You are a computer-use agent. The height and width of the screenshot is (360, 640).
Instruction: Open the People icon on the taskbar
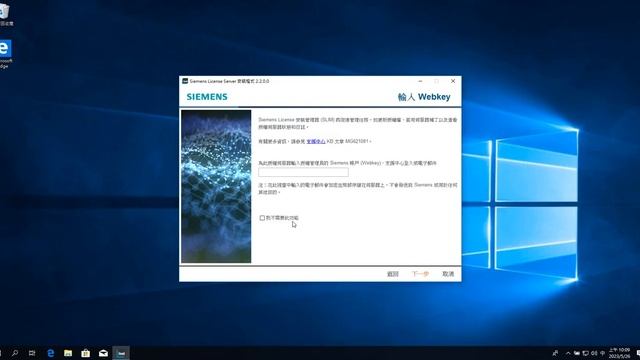coord(555,353)
